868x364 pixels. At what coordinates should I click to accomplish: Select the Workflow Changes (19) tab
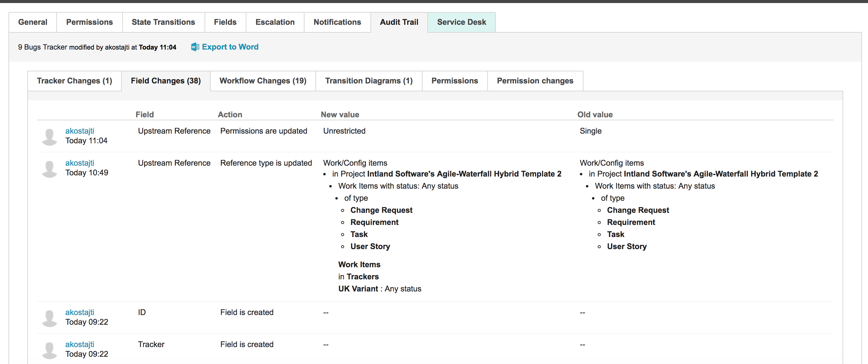pyautogui.click(x=262, y=80)
